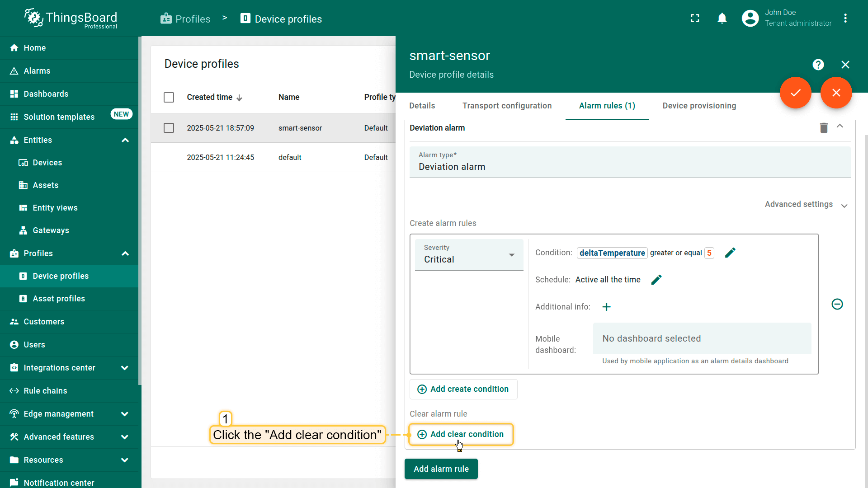
Task: Click Add alarm rule button
Action: [441, 469]
